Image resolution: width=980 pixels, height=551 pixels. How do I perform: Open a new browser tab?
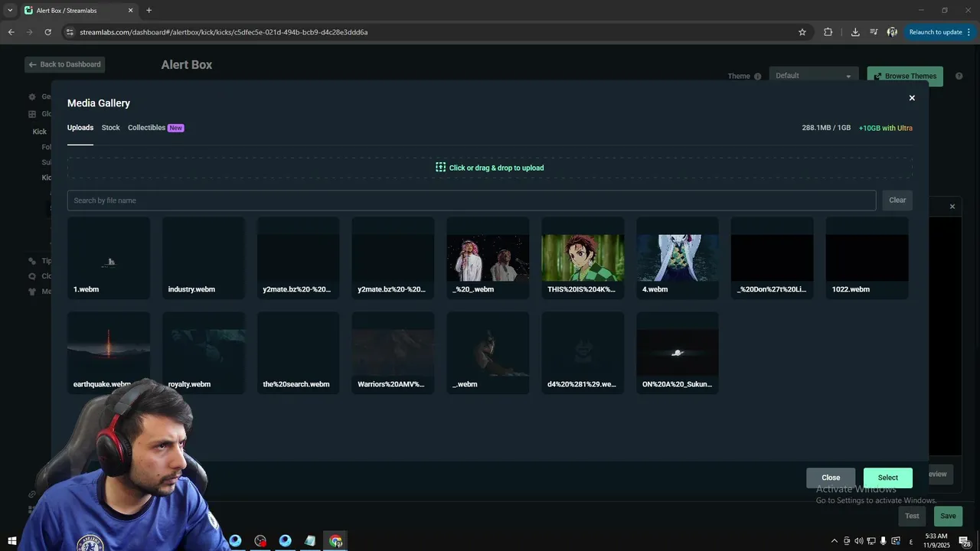(x=149, y=11)
